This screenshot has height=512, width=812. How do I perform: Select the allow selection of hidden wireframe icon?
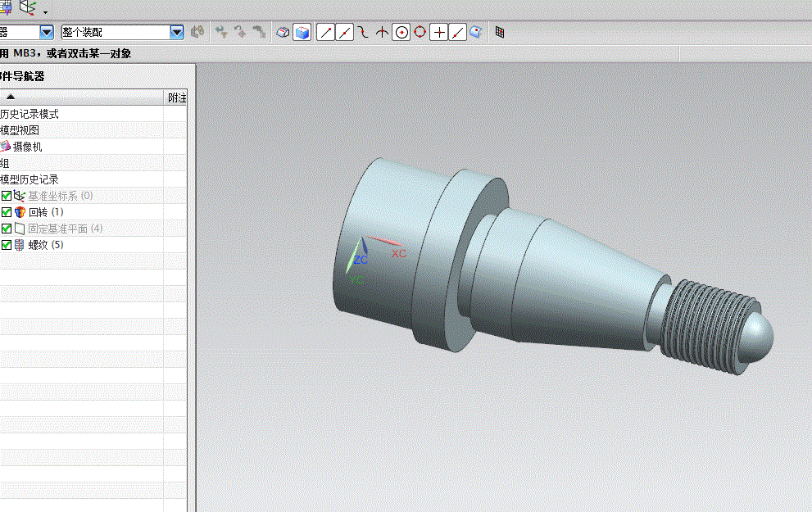point(283,32)
